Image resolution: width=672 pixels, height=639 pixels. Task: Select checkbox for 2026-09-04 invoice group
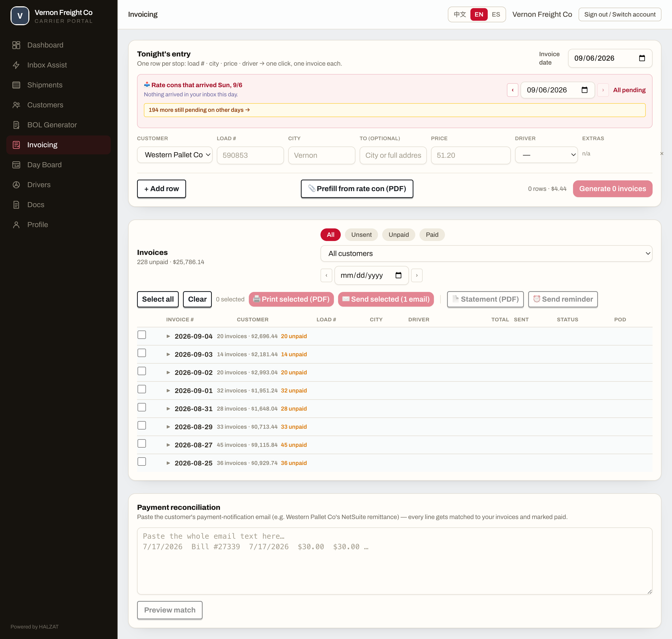coord(142,335)
